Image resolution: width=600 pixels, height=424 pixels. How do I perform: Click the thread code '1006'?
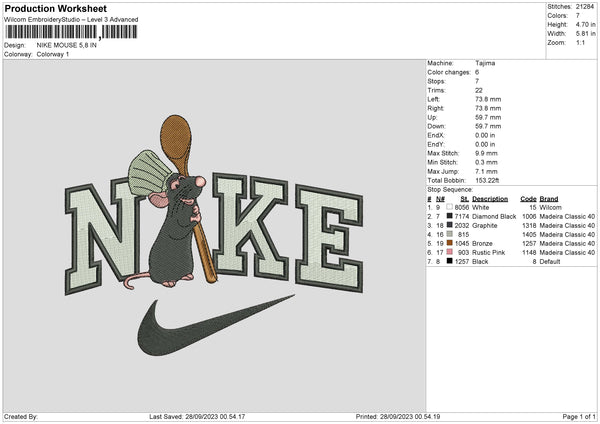click(529, 217)
